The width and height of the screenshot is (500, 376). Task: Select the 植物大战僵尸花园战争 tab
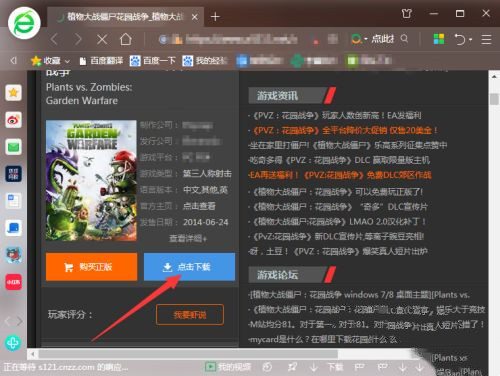coord(125,17)
